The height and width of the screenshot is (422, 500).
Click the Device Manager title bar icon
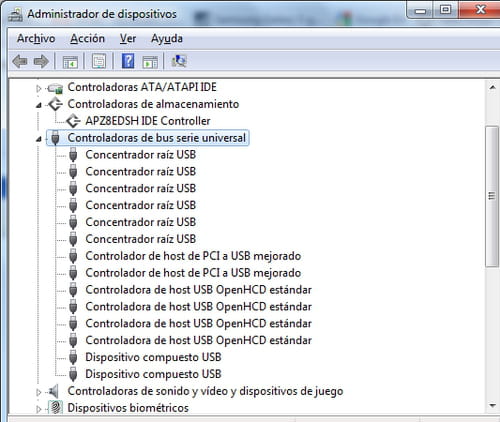pos(15,14)
